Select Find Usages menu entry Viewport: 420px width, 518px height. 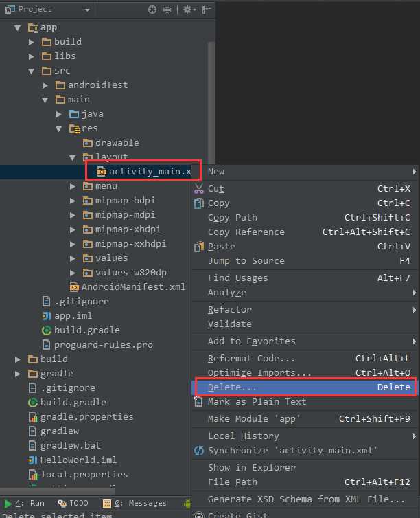coord(237,278)
